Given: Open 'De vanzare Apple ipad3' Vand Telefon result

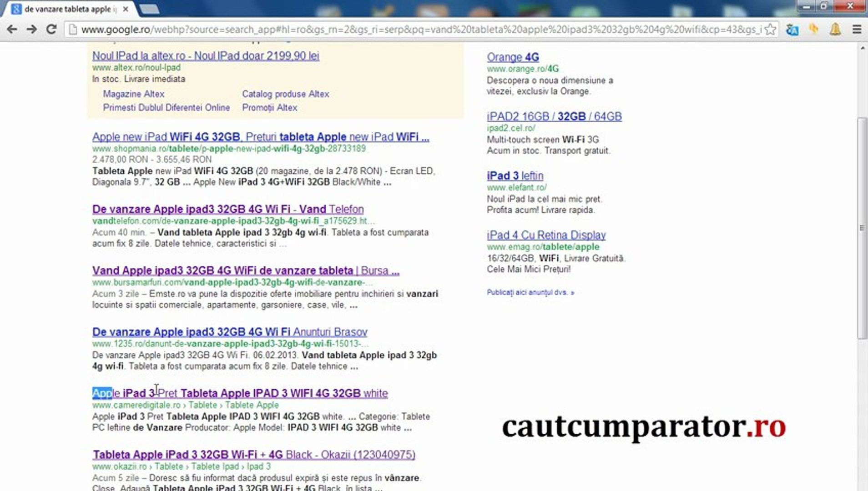Looking at the screenshot, I should pyautogui.click(x=228, y=209).
